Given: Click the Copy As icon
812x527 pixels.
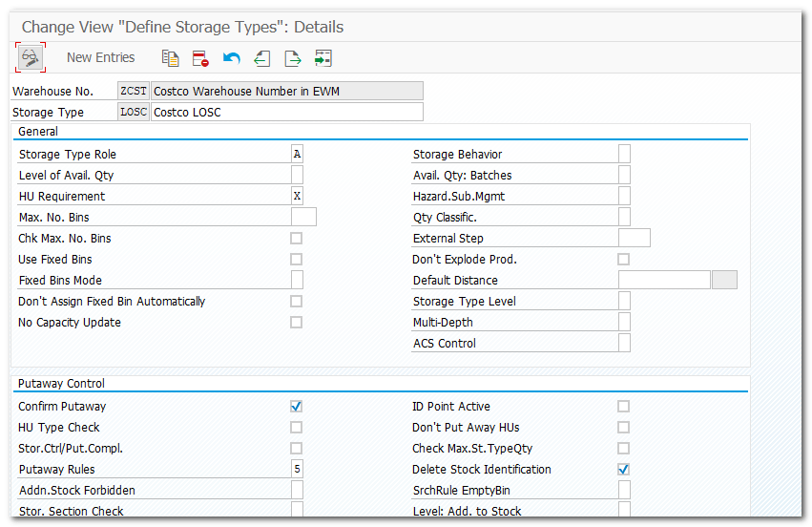Looking at the screenshot, I should pos(171,58).
